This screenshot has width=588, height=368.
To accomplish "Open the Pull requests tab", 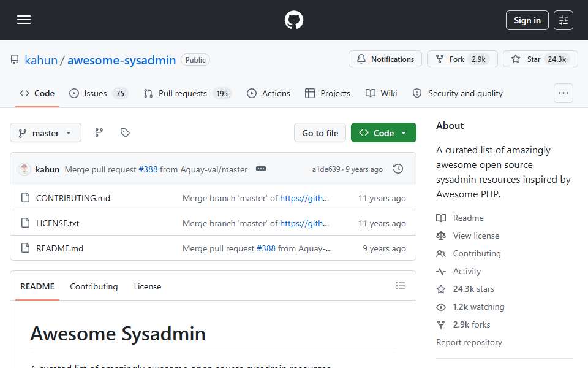I will coord(187,93).
